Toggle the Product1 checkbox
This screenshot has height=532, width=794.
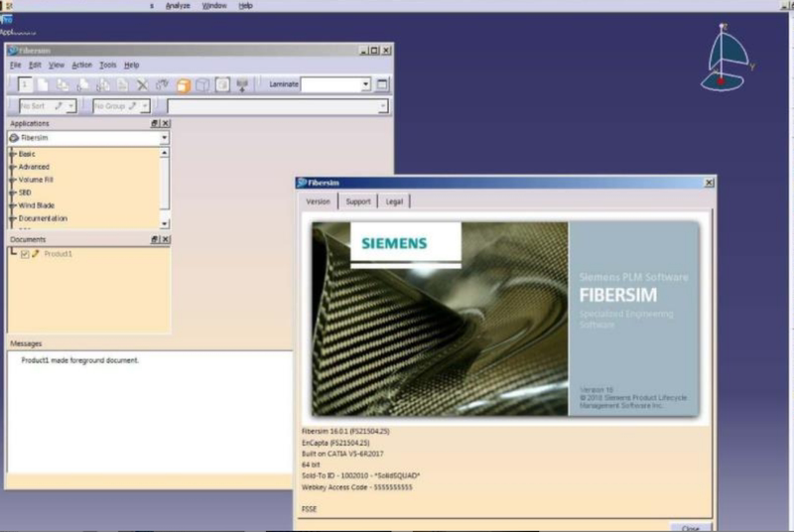[25, 254]
